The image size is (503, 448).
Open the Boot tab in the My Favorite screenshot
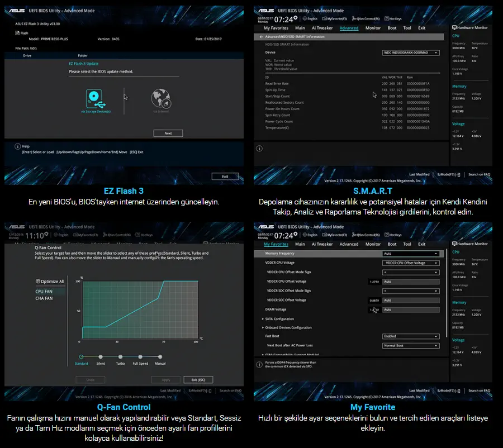coord(392,244)
